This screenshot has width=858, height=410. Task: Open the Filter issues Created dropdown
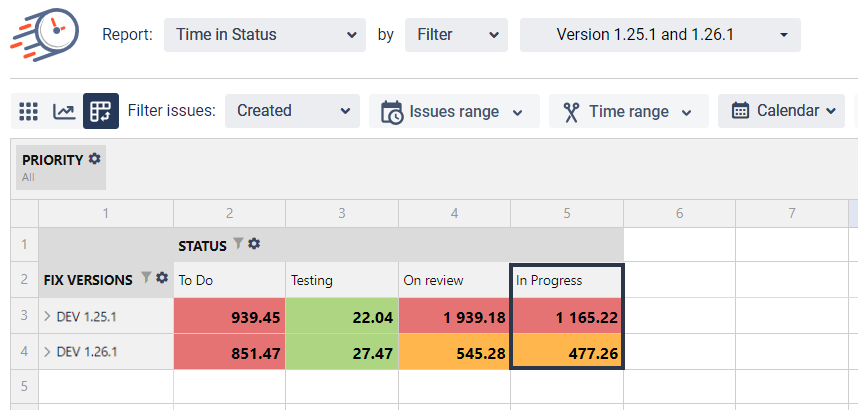pos(291,111)
